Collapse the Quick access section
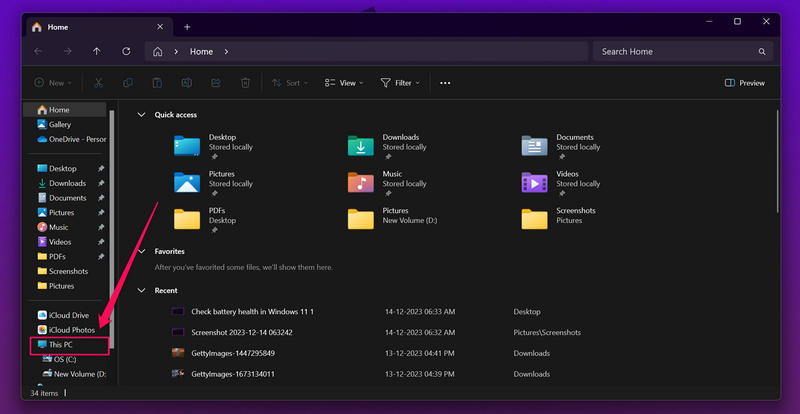 click(141, 115)
